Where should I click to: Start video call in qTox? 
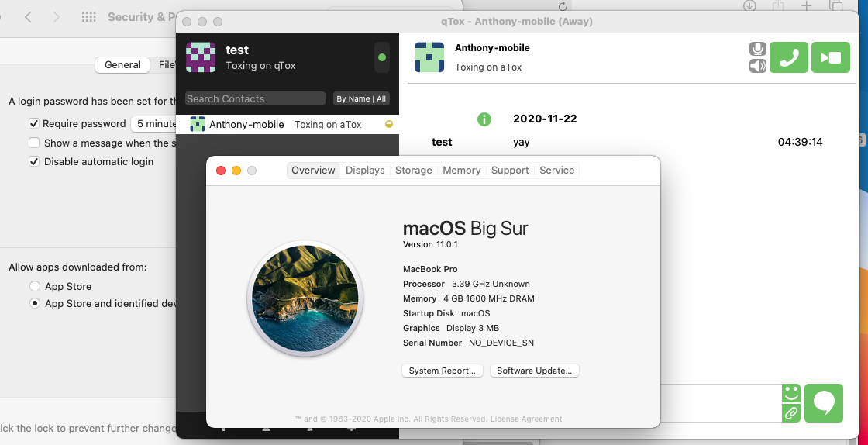(830, 57)
